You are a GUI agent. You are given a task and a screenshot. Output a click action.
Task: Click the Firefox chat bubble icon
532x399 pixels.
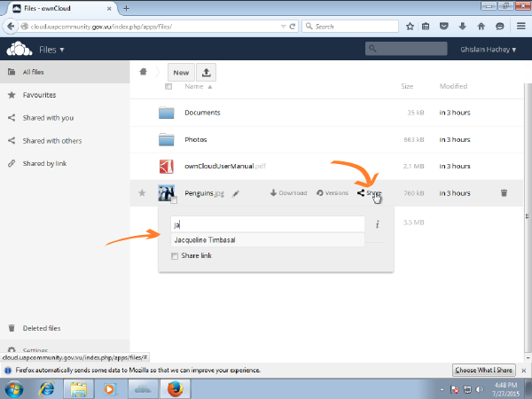tap(499, 26)
